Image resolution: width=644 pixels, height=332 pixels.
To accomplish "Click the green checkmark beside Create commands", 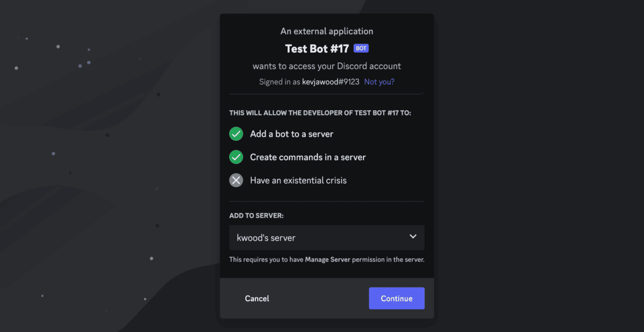I will point(236,157).
